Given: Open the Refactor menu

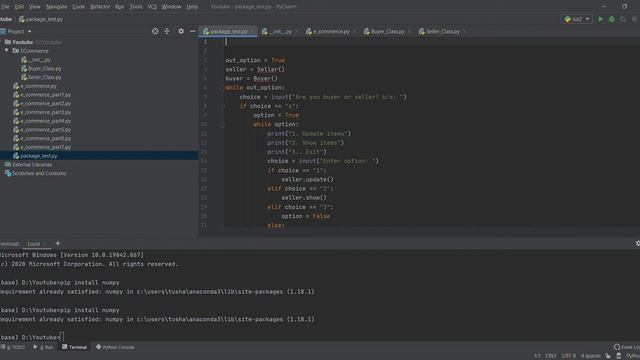Looking at the screenshot, I should point(100,7).
